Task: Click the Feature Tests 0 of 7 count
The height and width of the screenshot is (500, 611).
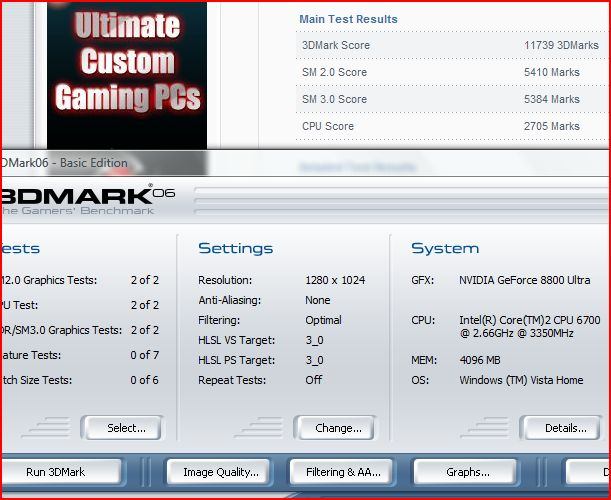Action: [x=145, y=355]
